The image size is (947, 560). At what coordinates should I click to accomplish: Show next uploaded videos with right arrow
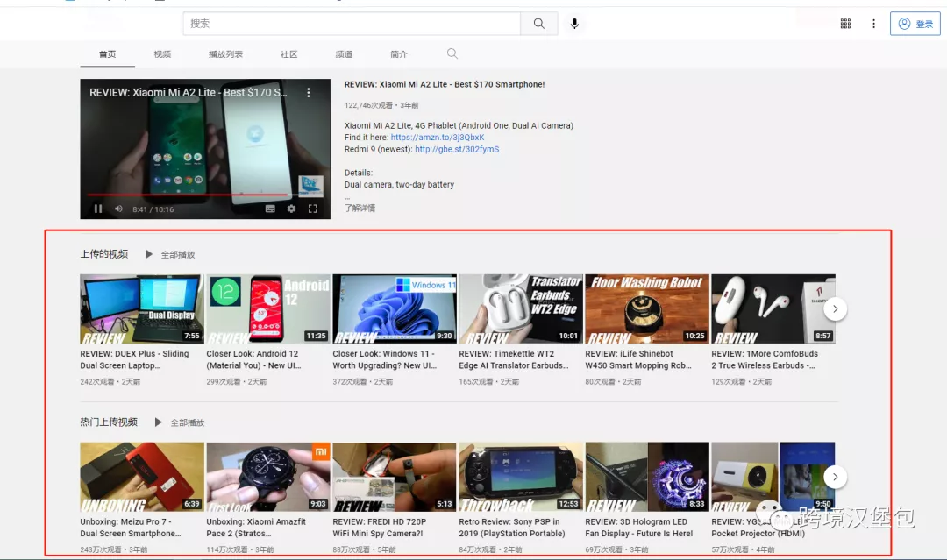click(836, 309)
